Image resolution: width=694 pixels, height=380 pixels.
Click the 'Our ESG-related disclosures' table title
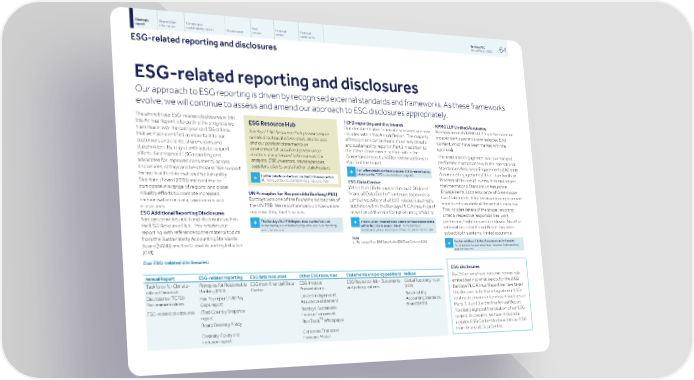click(x=176, y=263)
